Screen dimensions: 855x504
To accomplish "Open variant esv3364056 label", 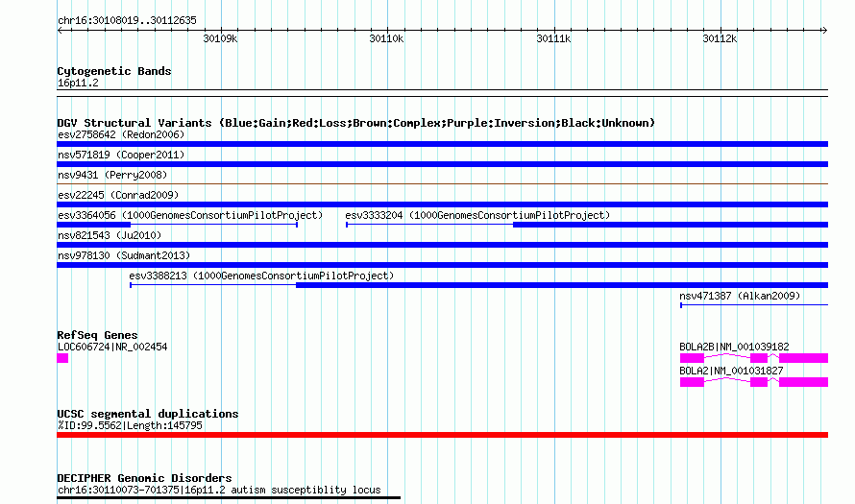I will pyautogui.click(x=190, y=215).
